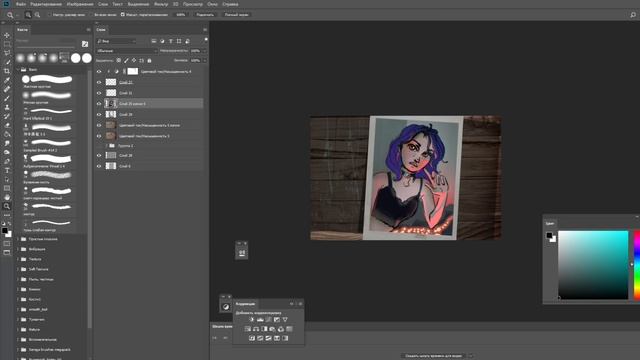Open the search icon at top right

point(633,15)
